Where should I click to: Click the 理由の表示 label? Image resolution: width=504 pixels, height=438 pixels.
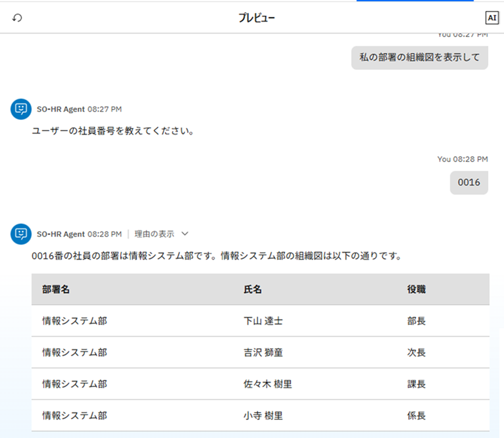pyautogui.click(x=155, y=233)
